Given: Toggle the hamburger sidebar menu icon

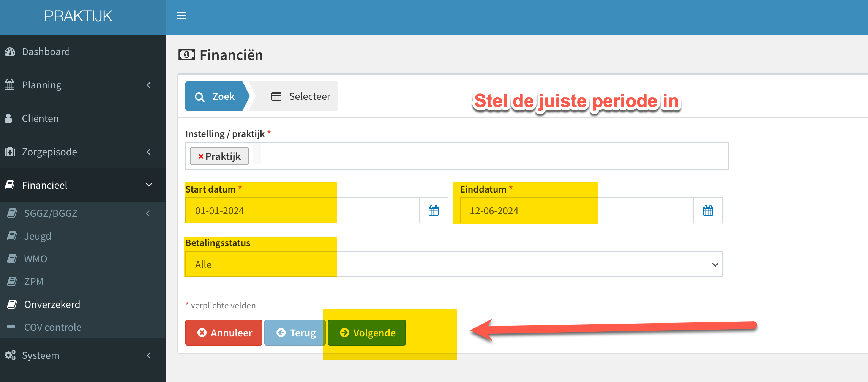Looking at the screenshot, I should (181, 16).
